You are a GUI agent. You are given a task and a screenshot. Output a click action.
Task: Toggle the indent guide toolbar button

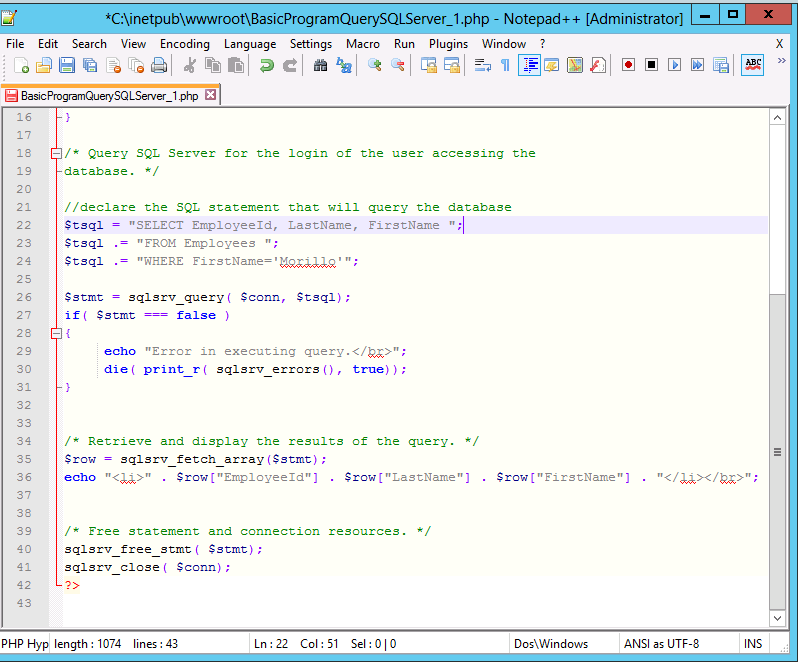[529, 65]
